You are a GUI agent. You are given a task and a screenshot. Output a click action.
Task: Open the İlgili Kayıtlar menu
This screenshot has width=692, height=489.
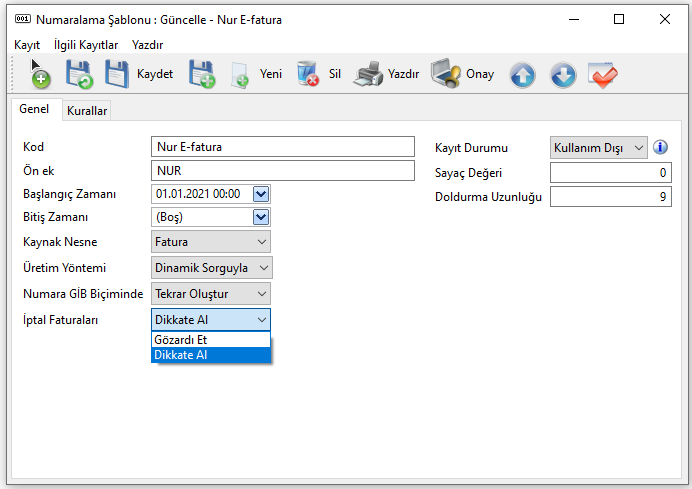click(86, 45)
